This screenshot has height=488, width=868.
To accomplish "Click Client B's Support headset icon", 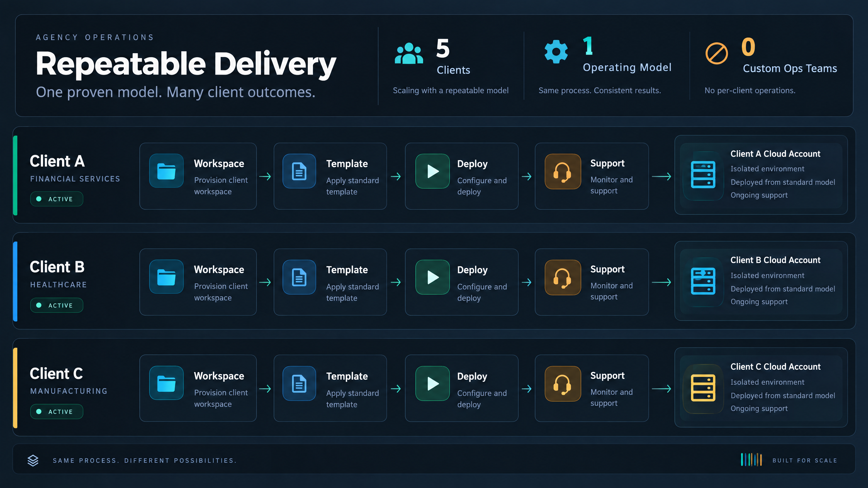I will coord(563,278).
